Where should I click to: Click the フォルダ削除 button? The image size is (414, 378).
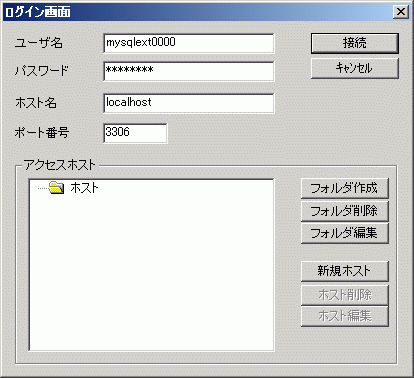click(345, 211)
